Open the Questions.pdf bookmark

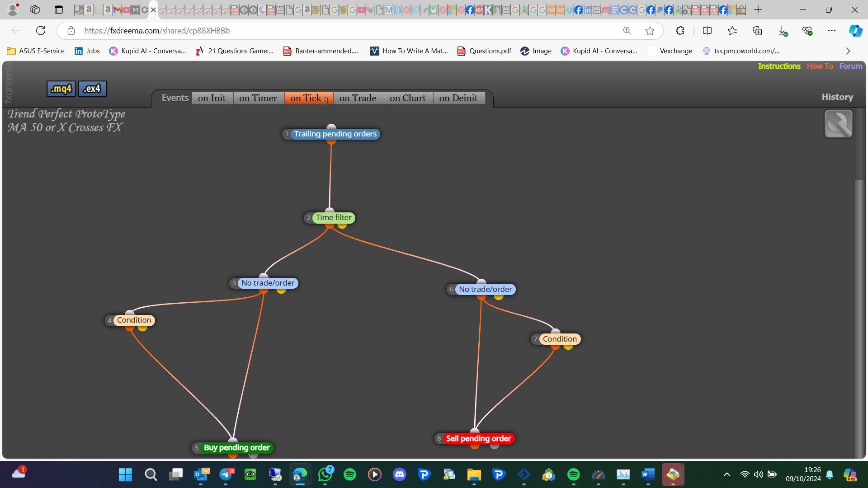(x=484, y=51)
